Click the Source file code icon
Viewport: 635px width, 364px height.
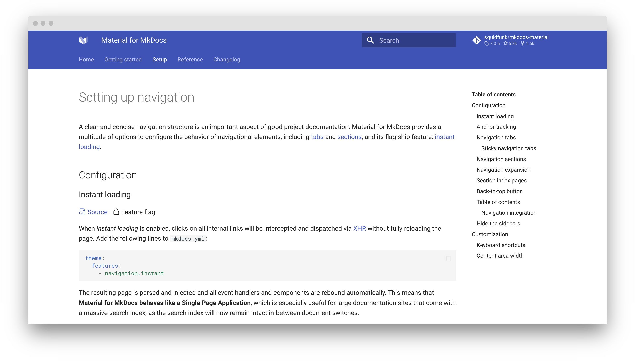pyautogui.click(x=82, y=212)
